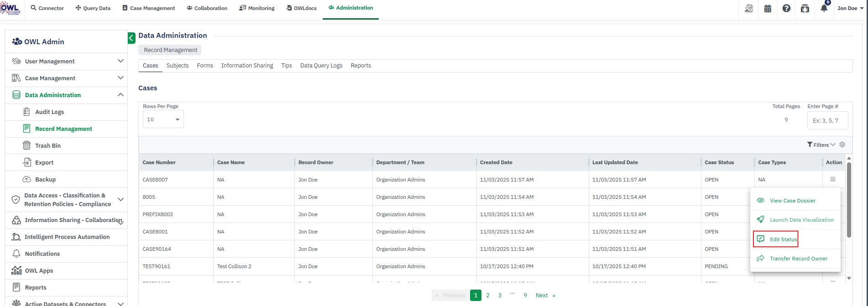
Task: Open Audit Logs in sidebar
Action: pyautogui.click(x=49, y=112)
